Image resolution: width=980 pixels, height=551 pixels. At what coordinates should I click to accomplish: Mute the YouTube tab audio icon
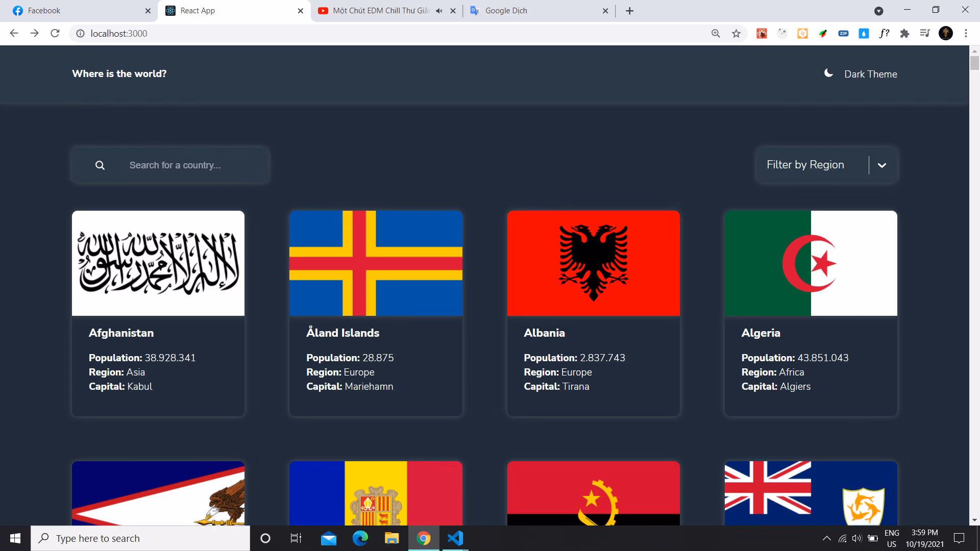point(439,11)
